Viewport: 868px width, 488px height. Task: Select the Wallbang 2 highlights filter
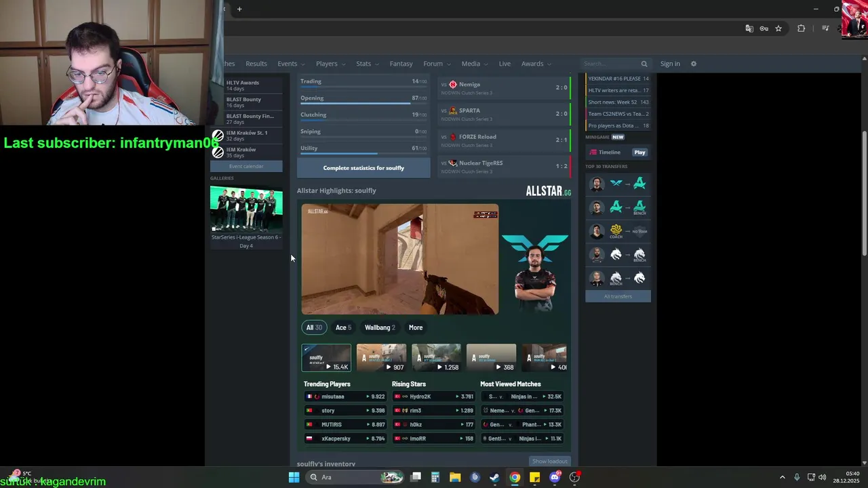click(380, 327)
